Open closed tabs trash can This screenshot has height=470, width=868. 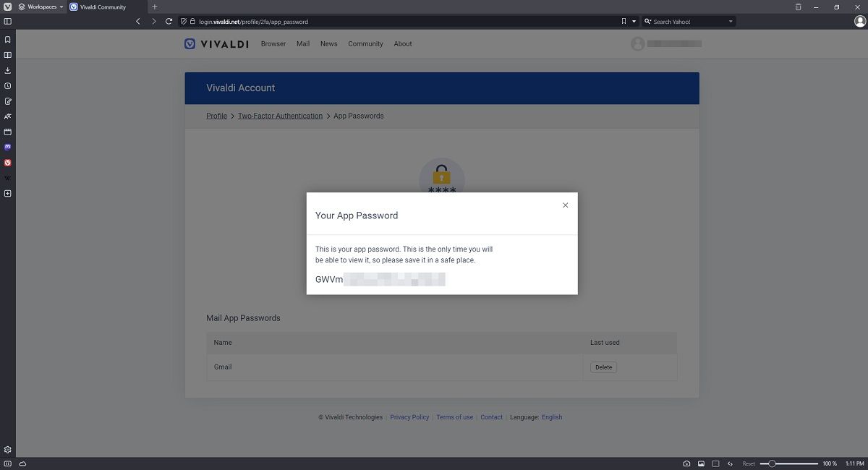tap(798, 7)
